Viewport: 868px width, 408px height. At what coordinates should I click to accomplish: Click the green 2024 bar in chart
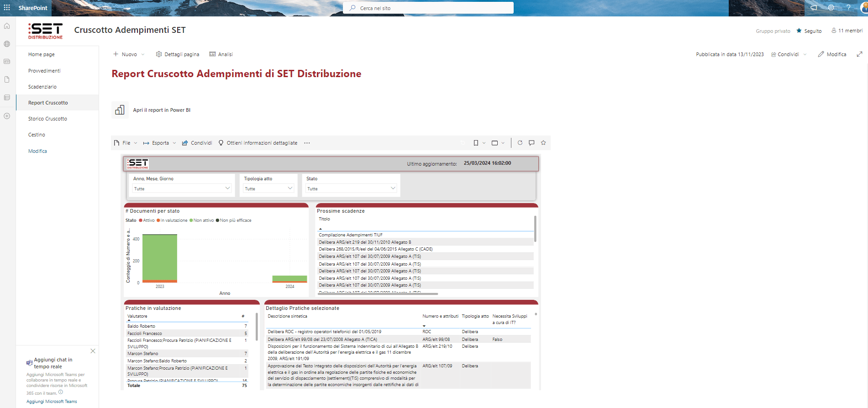tap(289, 278)
